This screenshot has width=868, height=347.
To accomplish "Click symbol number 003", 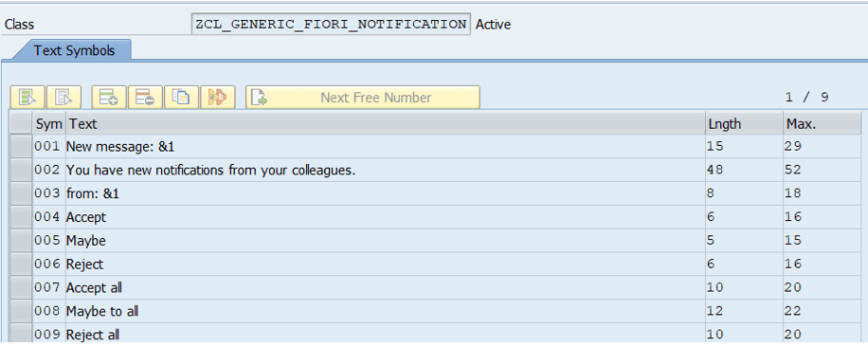I will click(x=47, y=194).
